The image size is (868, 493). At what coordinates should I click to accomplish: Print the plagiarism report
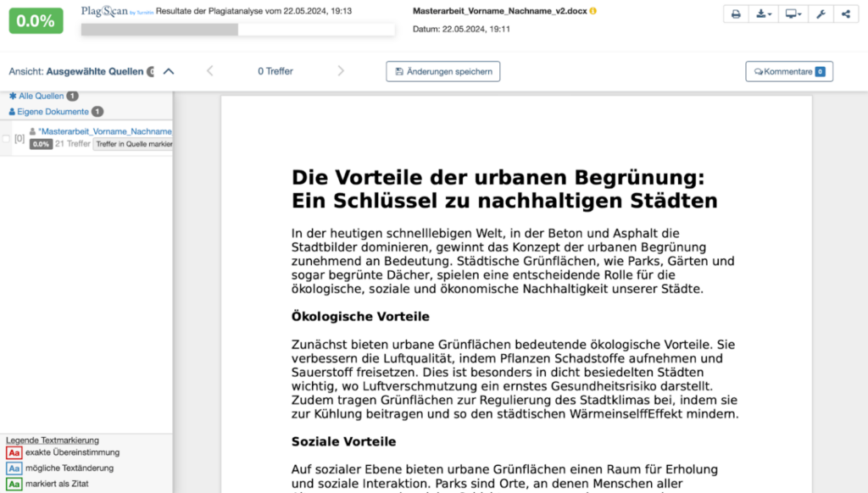tap(736, 14)
